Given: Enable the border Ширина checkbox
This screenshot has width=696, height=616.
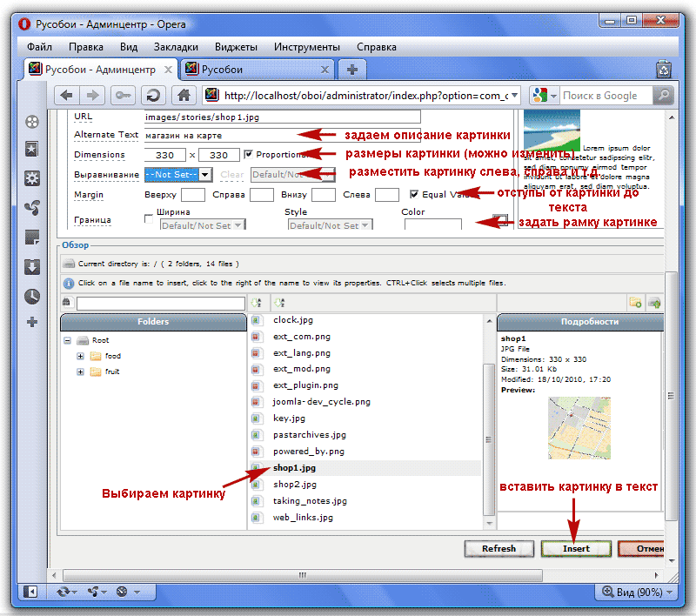Looking at the screenshot, I should pos(149,218).
